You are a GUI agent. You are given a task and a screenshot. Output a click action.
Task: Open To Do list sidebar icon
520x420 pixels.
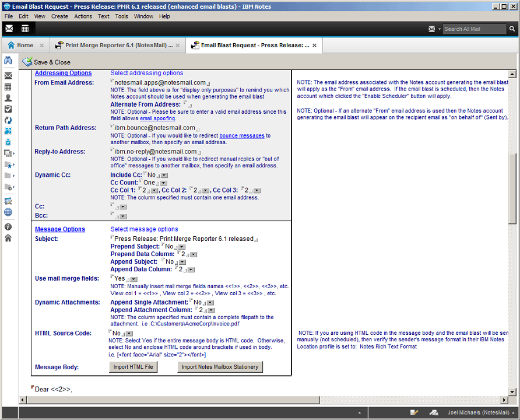[x=8, y=108]
